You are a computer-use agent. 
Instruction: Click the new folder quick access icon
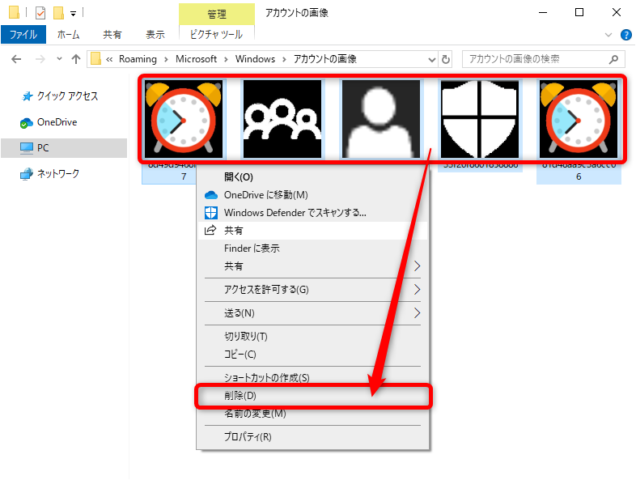(58, 13)
